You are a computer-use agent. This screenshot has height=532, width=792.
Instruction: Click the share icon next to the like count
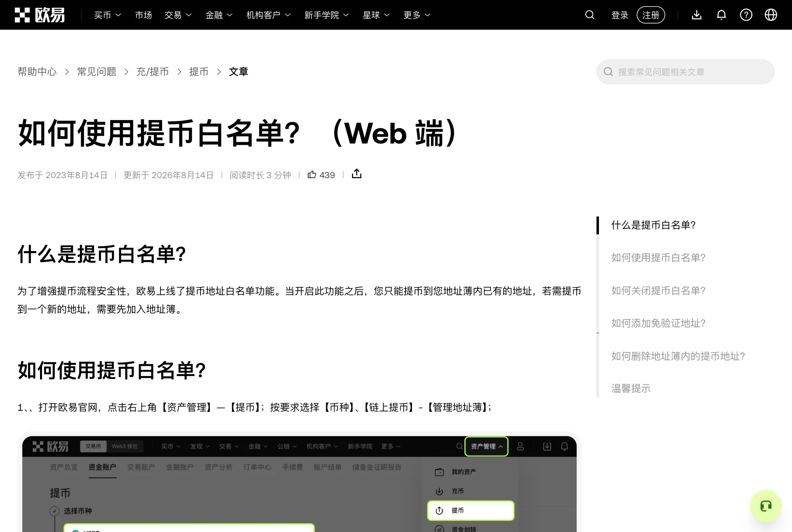coord(357,174)
